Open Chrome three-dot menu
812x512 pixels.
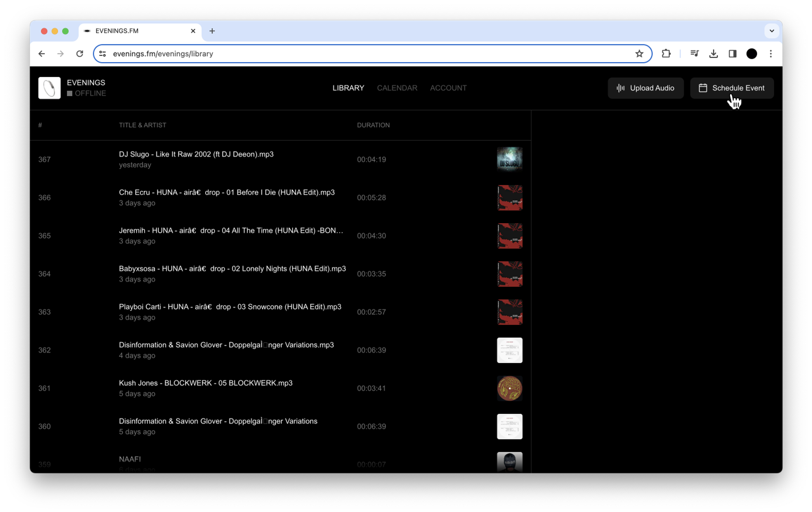771,54
